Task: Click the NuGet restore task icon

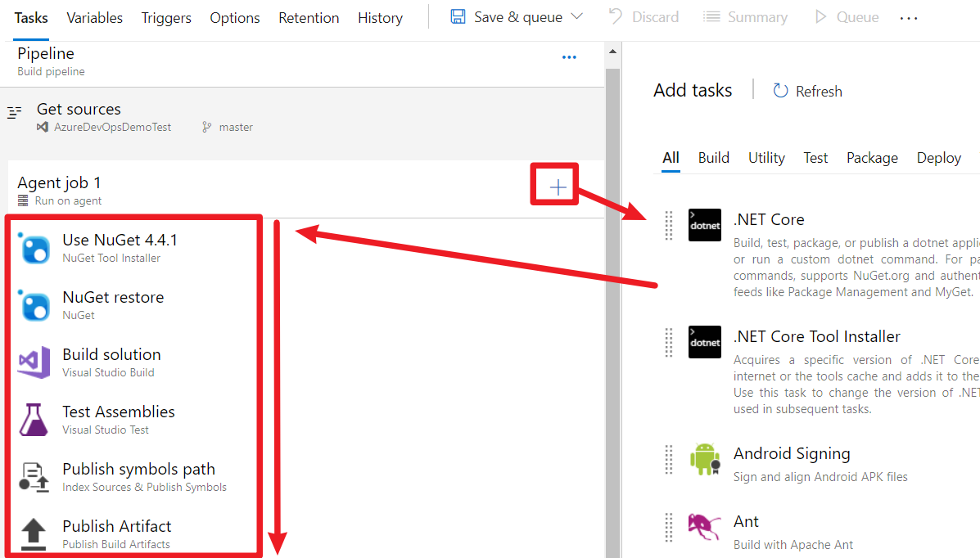Action: (x=34, y=305)
